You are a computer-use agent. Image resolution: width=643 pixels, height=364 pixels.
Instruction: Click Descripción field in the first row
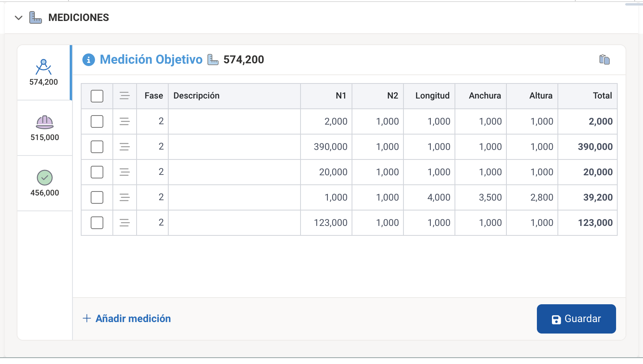point(234,121)
